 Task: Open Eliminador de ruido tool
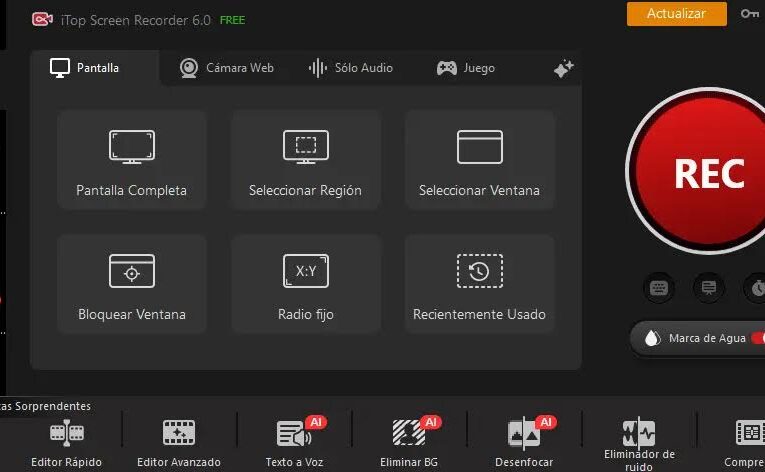639,444
